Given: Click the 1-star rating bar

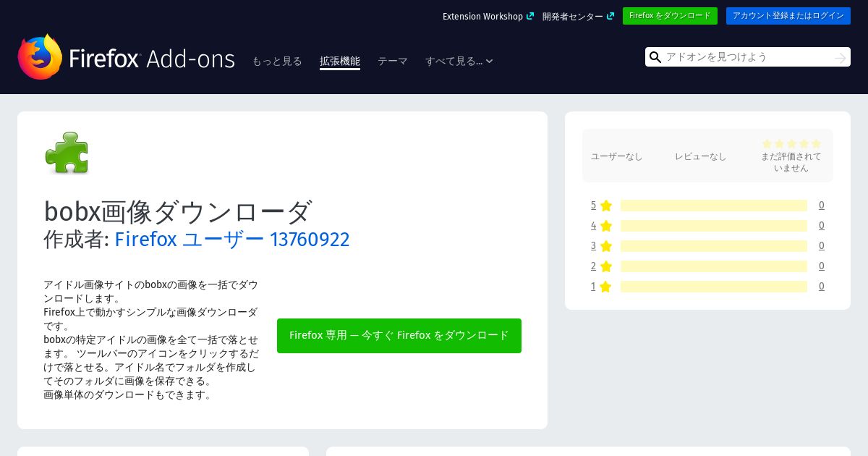Looking at the screenshot, I should [714, 287].
